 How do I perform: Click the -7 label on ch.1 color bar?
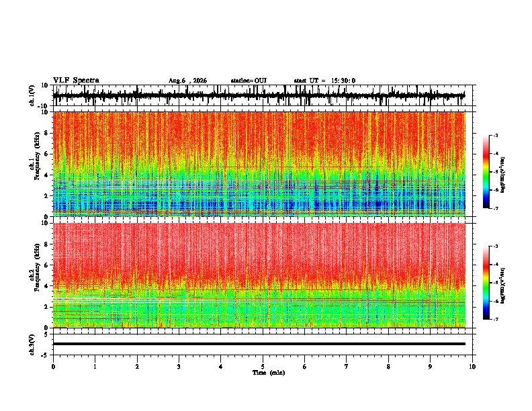(x=495, y=209)
